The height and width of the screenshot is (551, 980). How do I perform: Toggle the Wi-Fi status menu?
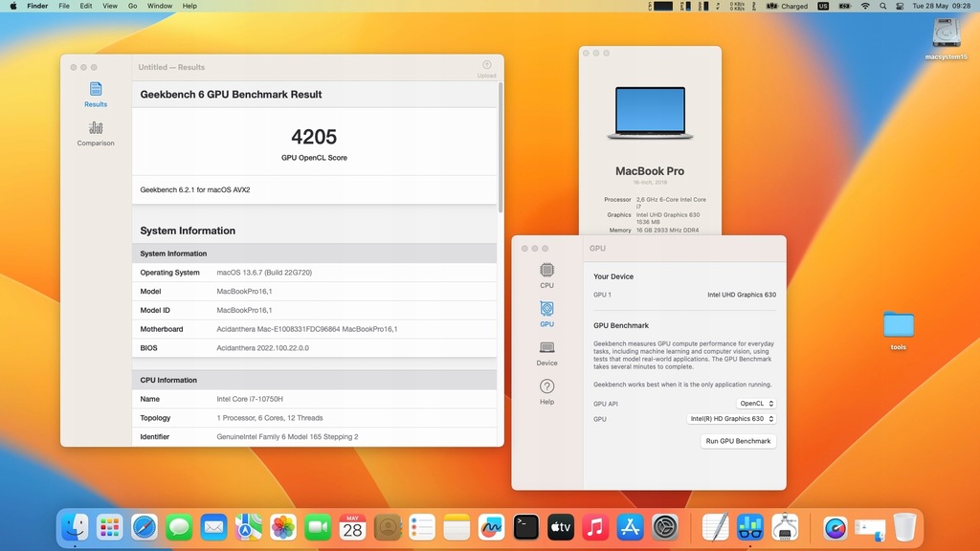(865, 6)
